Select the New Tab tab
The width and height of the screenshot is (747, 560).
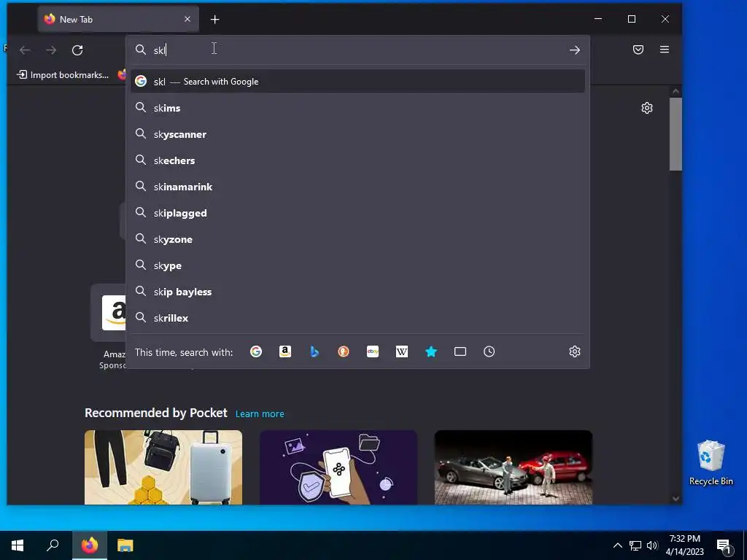point(118,19)
